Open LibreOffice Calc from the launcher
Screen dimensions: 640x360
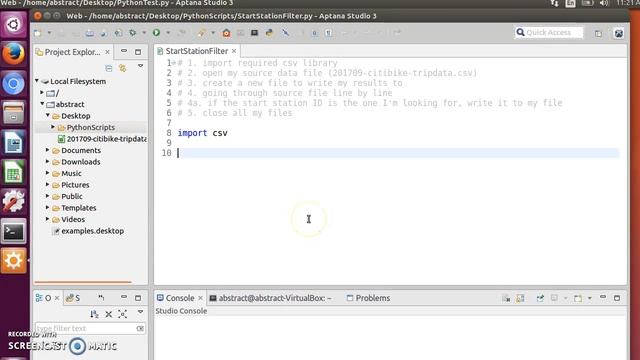[x=13, y=172]
